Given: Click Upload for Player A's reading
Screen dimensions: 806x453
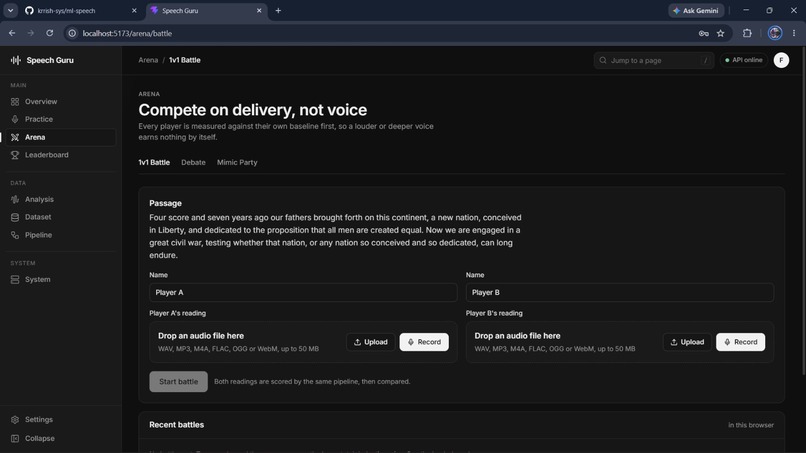Looking at the screenshot, I should tap(371, 342).
